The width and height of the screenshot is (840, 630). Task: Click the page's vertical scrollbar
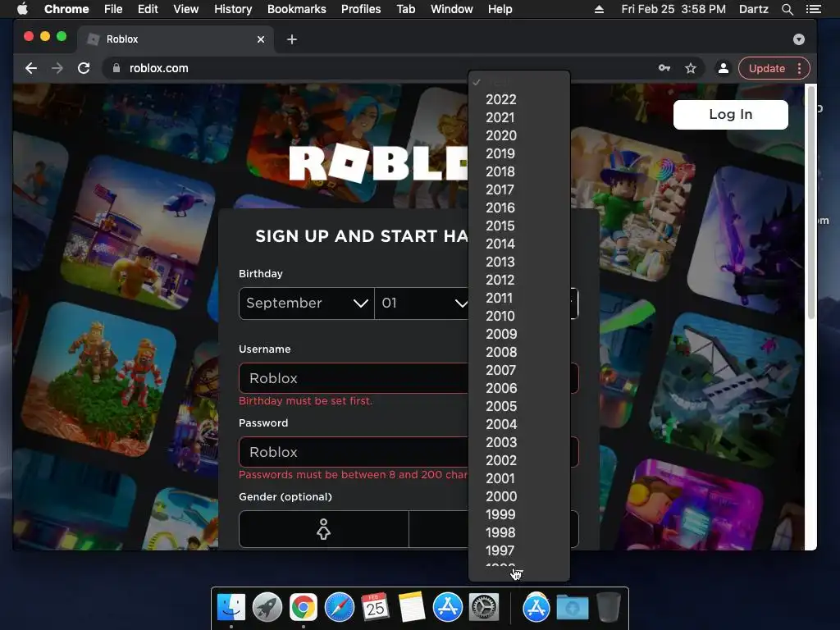(x=811, y=203)
